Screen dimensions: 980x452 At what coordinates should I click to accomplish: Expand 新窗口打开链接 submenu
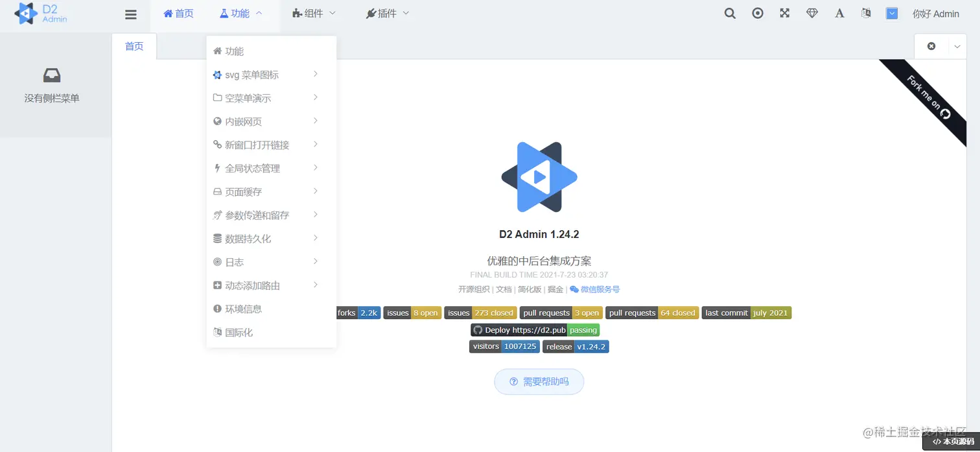pos(272,145)
